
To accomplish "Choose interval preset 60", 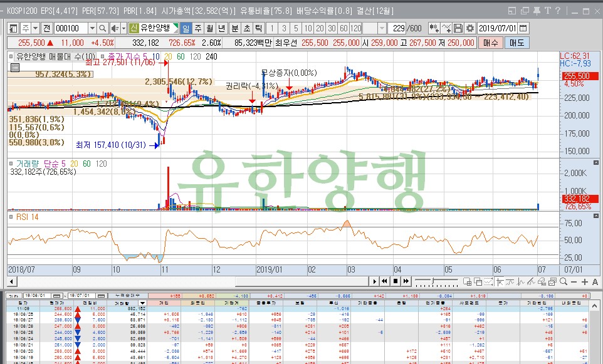I will (x=343, y=28).
